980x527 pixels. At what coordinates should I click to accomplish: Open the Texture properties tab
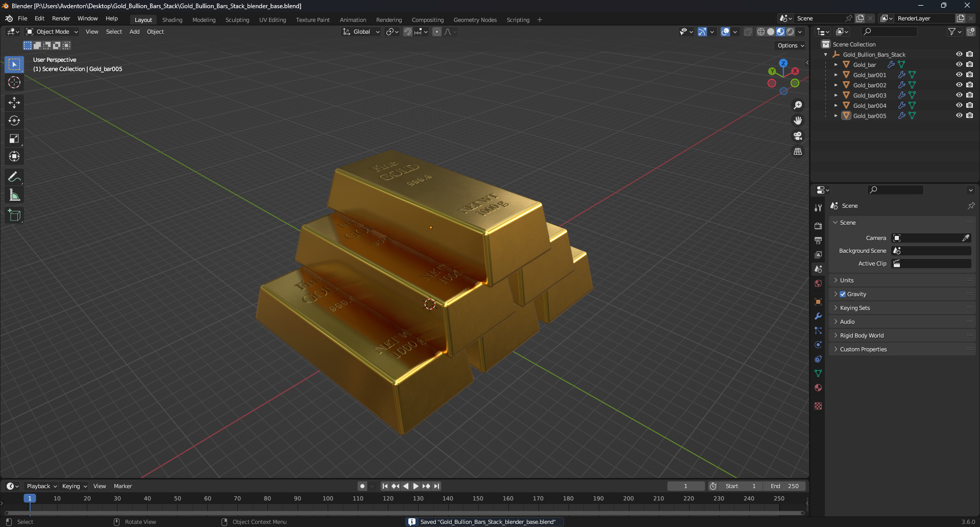click(x=818, y=406)
